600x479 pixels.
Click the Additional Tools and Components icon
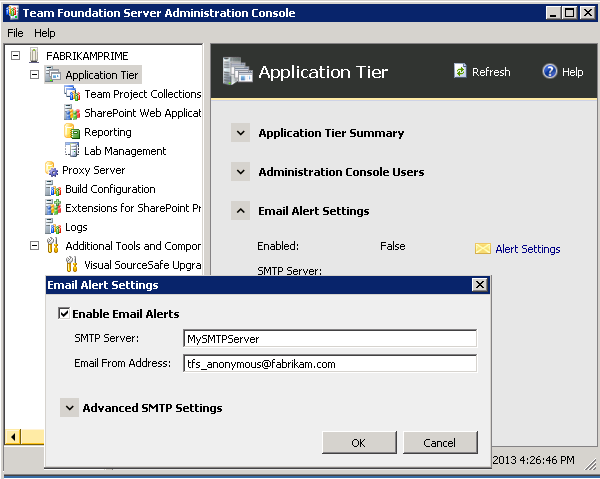(x=52, y=246)
